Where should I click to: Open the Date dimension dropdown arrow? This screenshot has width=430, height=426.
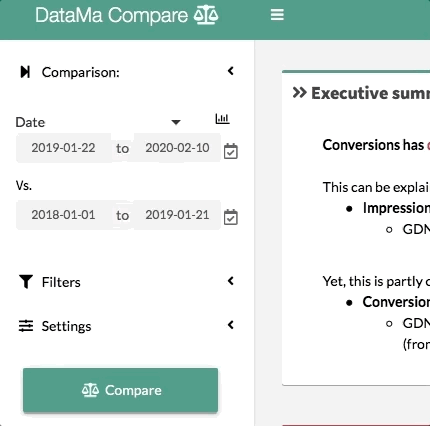(x=176, y=122)
